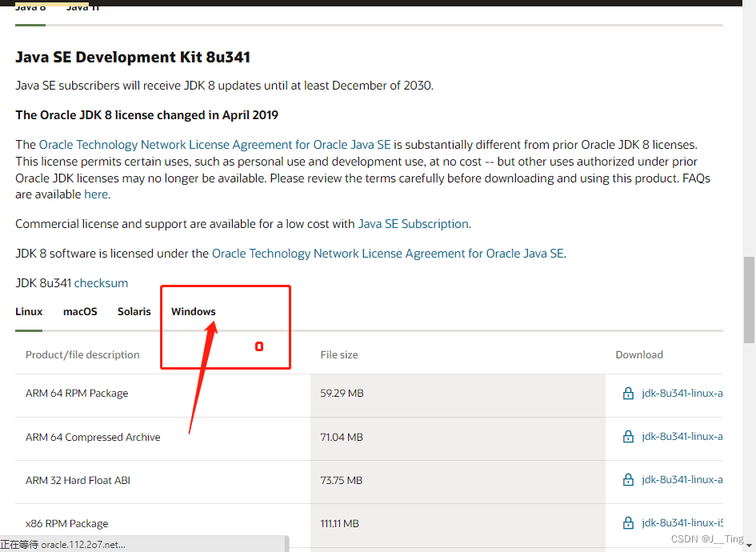Download the ARM 32 Hard Float ABI file
This screenshot has width=756, height=552.
click(682, 480)
